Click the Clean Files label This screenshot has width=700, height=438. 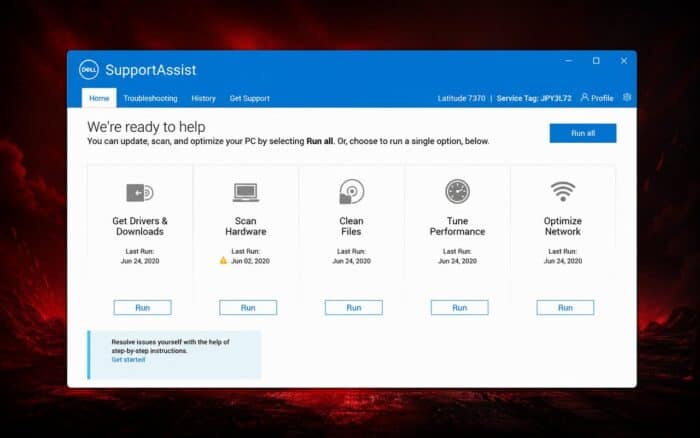(x=351, y=226)
